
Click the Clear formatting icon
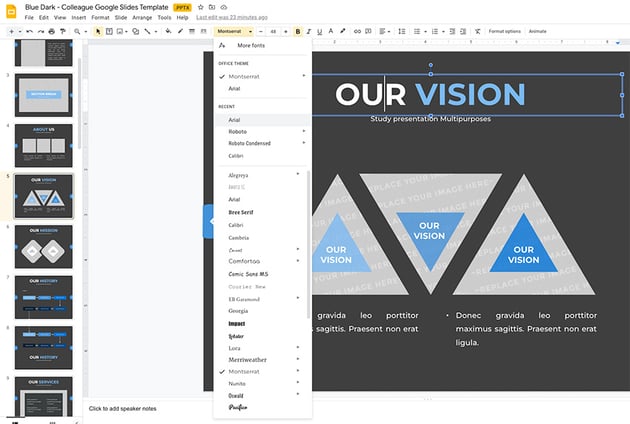[x=478, y=32]
